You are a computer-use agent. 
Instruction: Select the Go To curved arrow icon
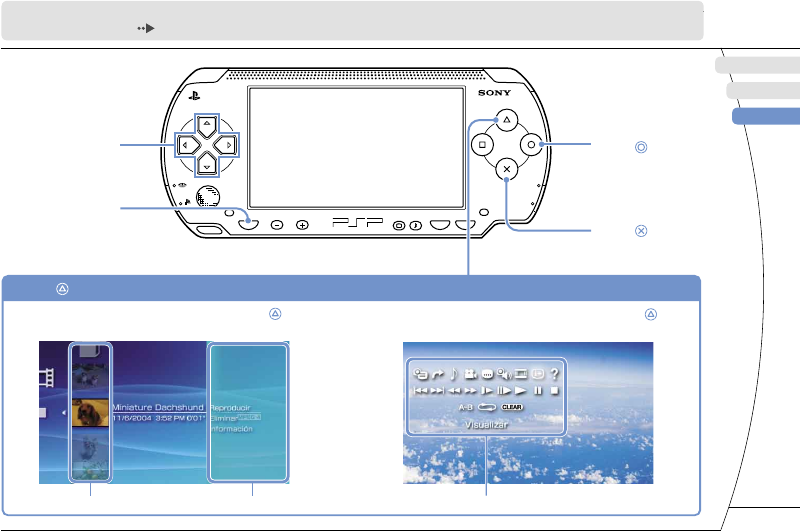tap(438, 374)
